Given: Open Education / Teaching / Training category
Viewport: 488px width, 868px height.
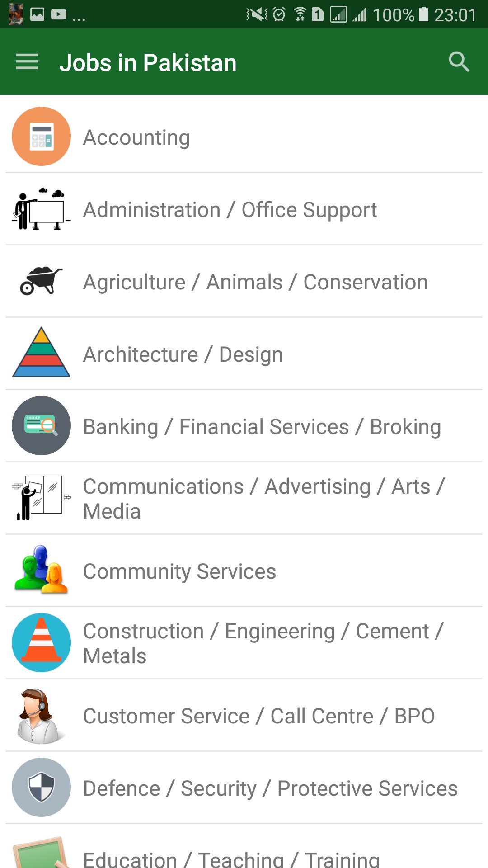Looking at the screenshot, I should (231, 858).
